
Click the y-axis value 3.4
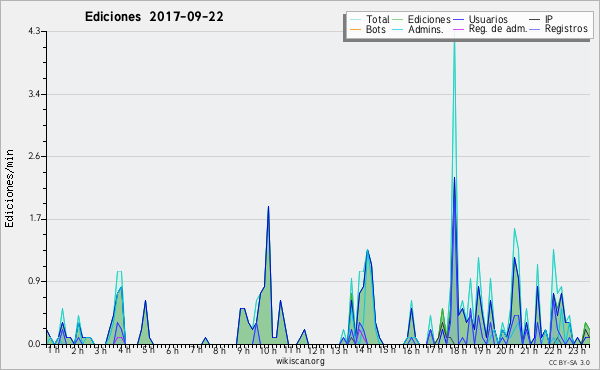click(34, 94)
